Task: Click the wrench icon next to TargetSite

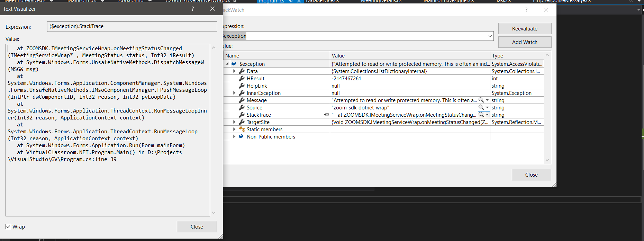Action: tap(242, 122)
